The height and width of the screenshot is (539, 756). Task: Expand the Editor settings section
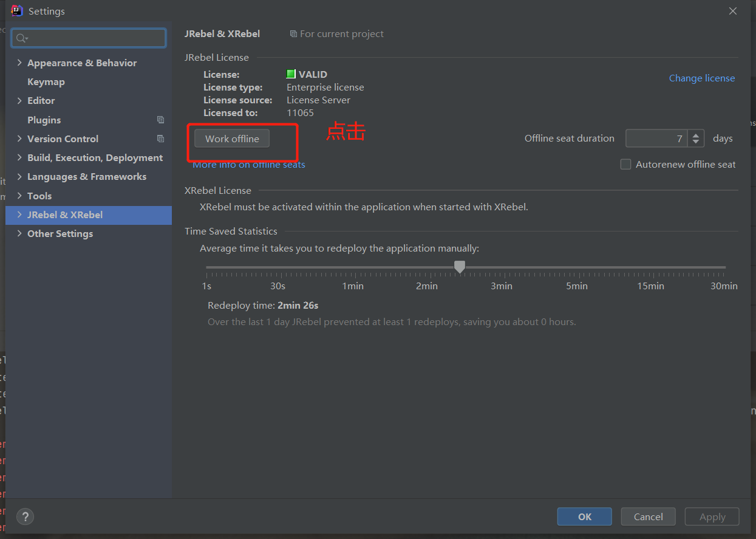(x=19, y=100)
